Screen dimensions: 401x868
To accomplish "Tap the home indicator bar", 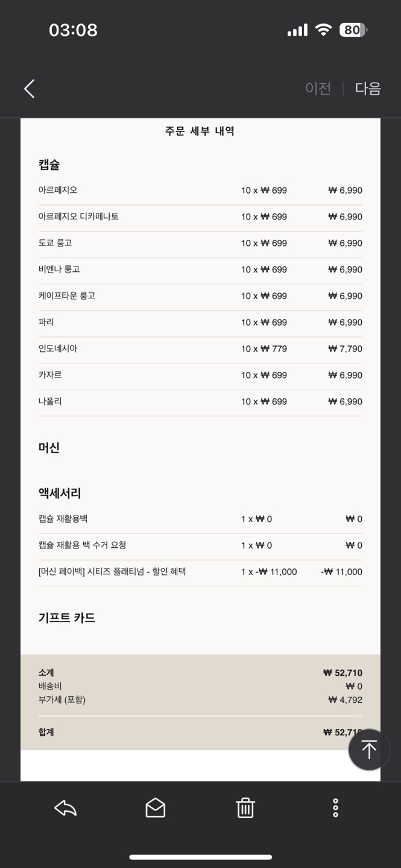I will 200,857.
